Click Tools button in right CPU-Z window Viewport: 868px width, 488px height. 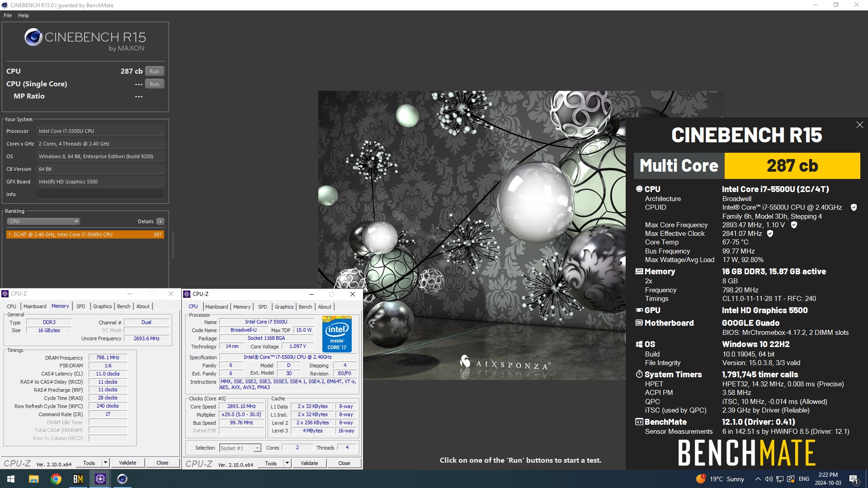click(x=271, y=464)
